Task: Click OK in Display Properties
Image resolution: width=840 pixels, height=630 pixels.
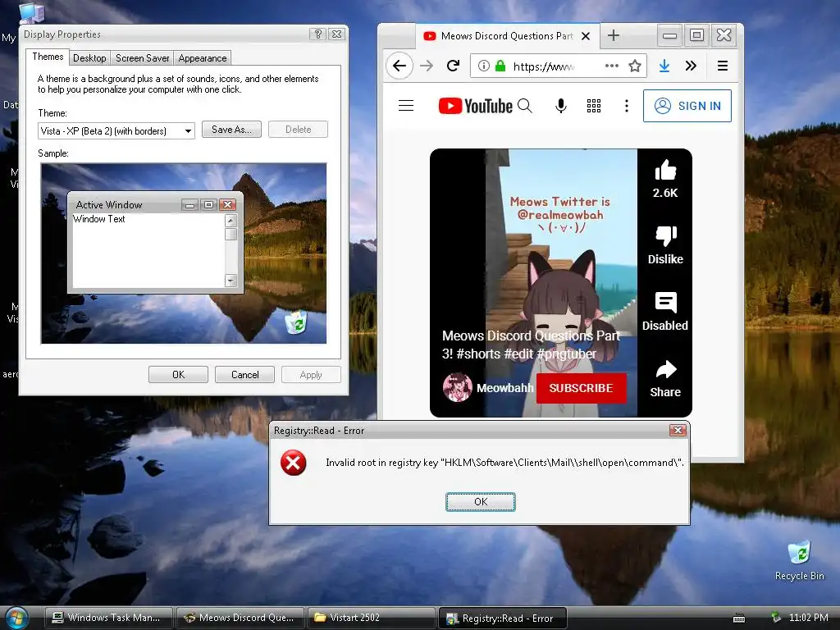Action: pyautogui.click(x=178, y=374)
